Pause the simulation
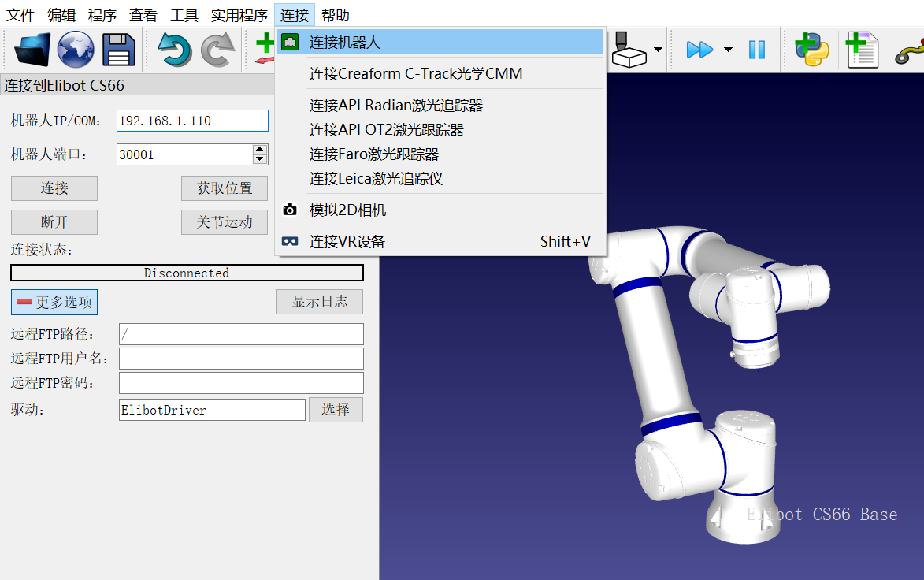Image resolution: width=924 pixels, height=580 pixels. (757, 50)
